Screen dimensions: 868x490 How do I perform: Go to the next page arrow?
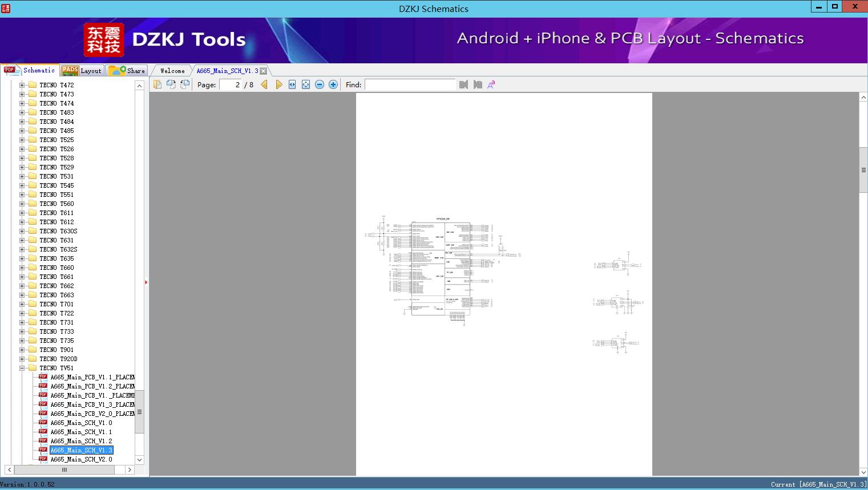click(x=278, y=84)
